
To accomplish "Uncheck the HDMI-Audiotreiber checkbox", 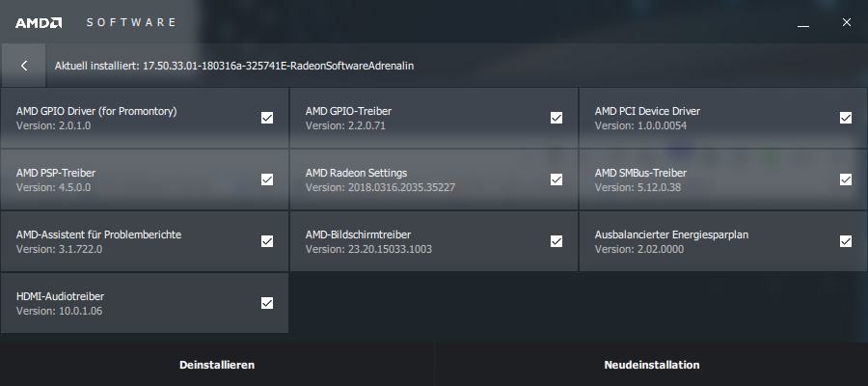I will point(267,303).
